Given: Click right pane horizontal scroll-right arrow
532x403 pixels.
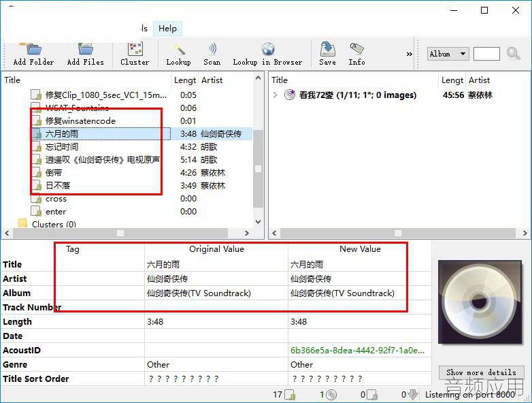Looking at the screenshot, I should point(525,233).
